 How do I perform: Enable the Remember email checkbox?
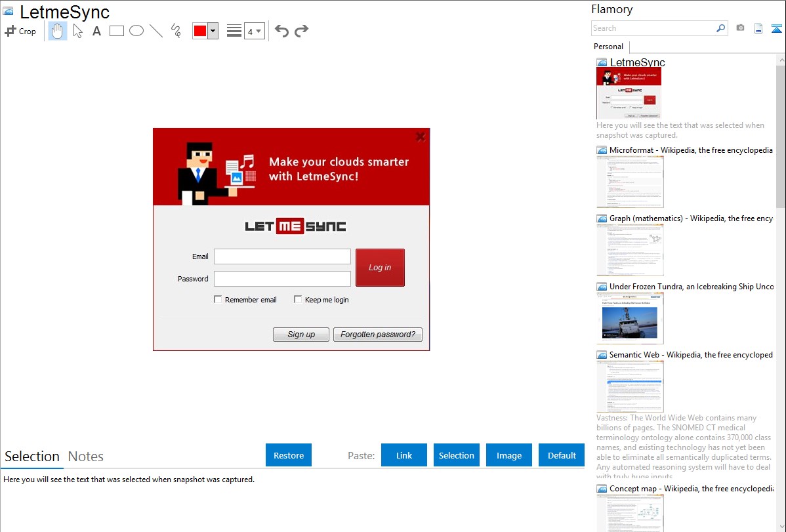click(x=218, y=299)
